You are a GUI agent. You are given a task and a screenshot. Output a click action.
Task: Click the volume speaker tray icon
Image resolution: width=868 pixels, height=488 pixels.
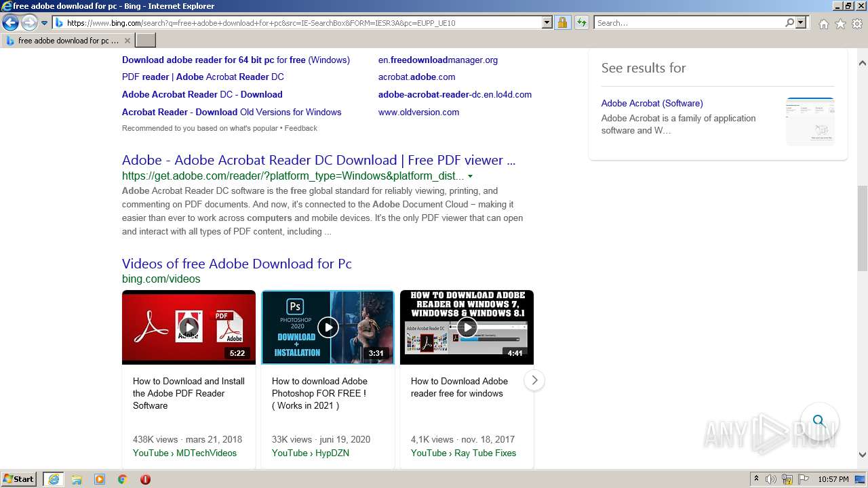click(771, 479)
